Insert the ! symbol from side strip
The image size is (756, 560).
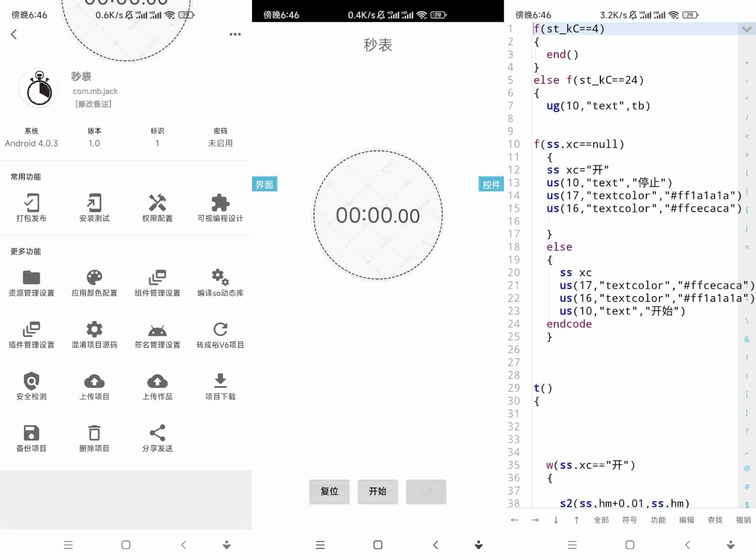(747, 376)
